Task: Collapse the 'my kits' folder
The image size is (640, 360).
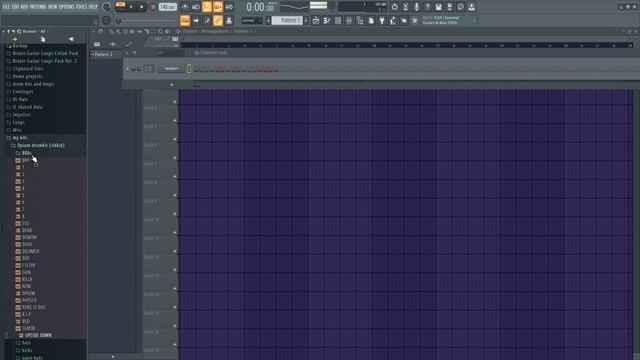Action: [17, 138]
